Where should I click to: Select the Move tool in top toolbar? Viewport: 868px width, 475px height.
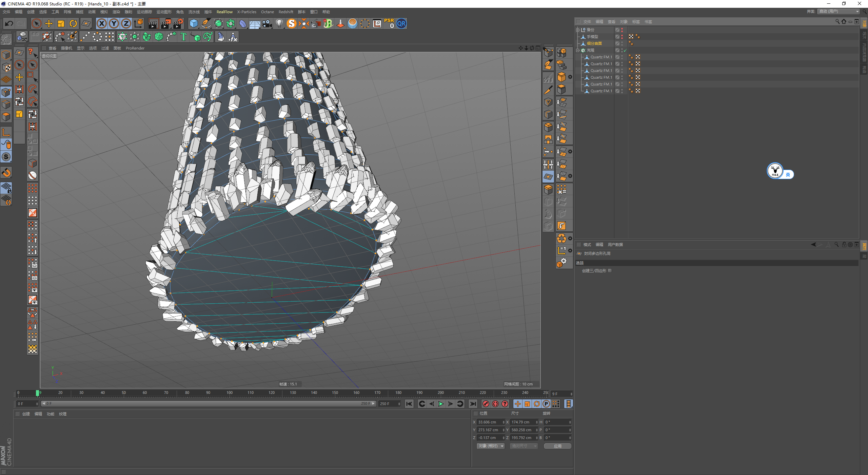click(49, 24)
